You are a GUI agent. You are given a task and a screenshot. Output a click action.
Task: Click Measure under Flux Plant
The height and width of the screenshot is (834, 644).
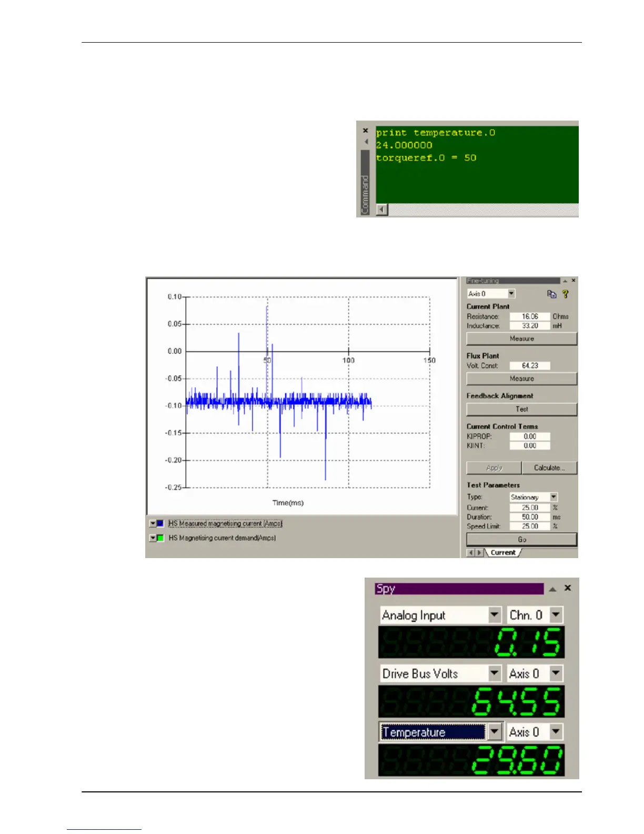click(x=521, y=379)
